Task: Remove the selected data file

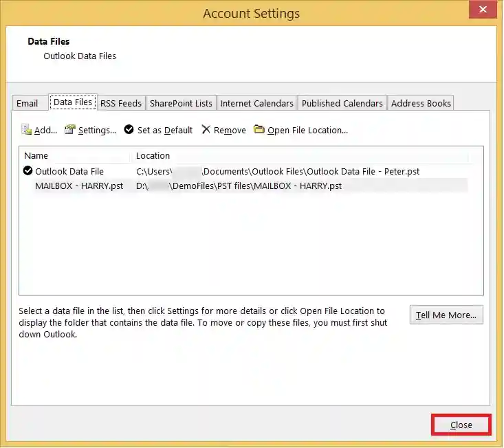Action: pyautogui.click(x=223, y=130)
